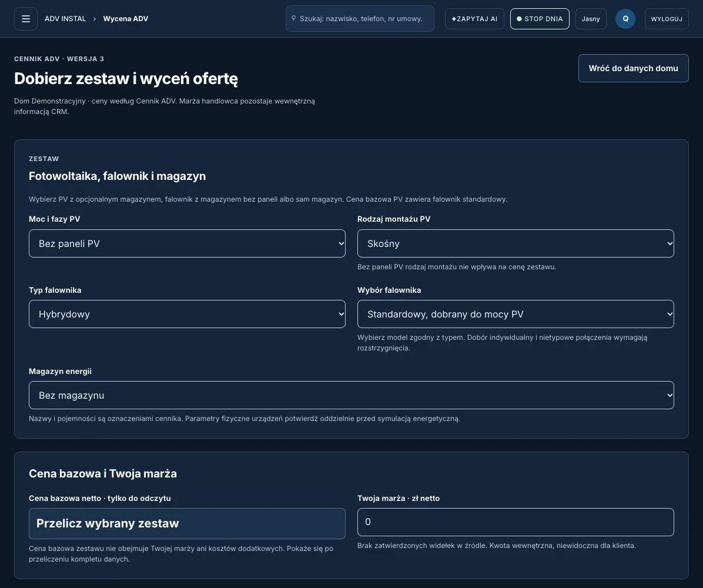Open the Moc i fazy PV dropdown
Viewport: 703px width, 588px height.
coord(187,243)
